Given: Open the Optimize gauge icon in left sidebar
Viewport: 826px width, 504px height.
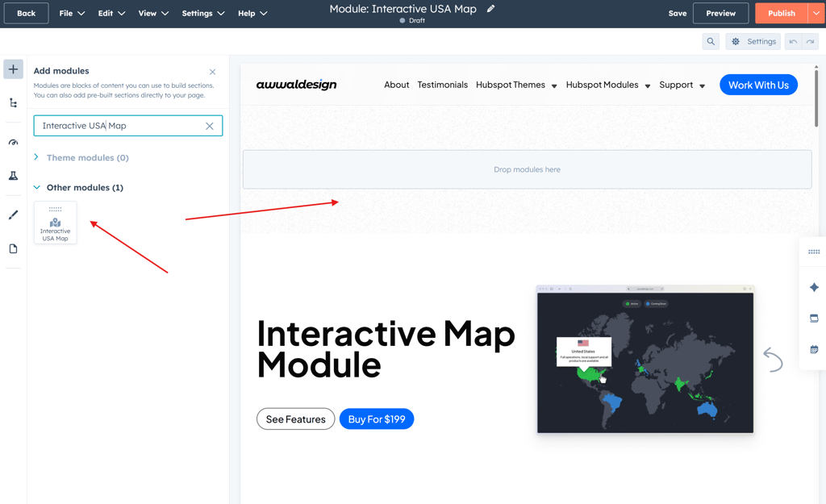Looking at the screenshot, I should [x=13, y=143].
